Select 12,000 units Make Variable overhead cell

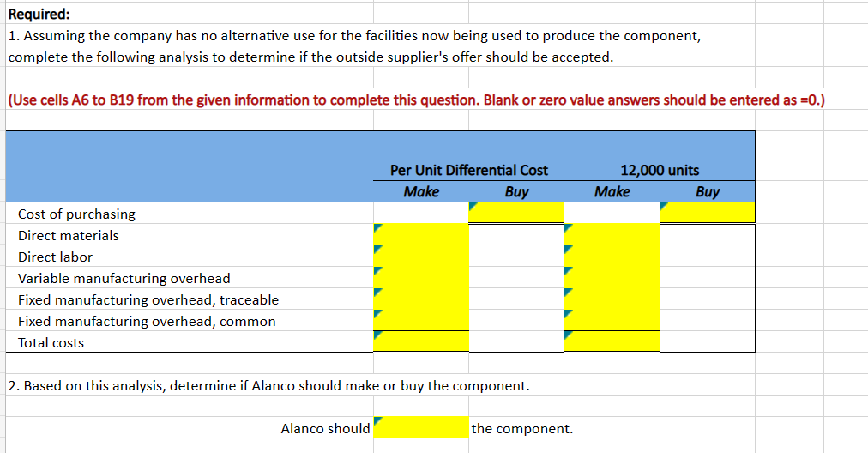coord(612,277)
